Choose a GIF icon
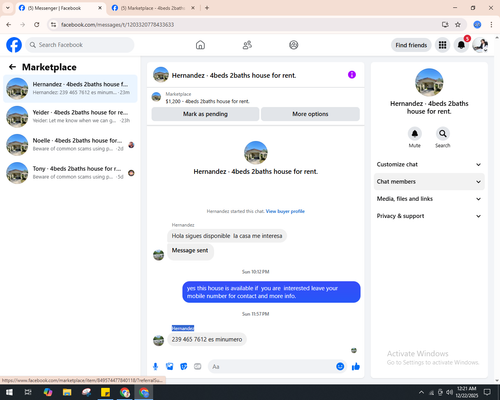 (x=198, y=367)
